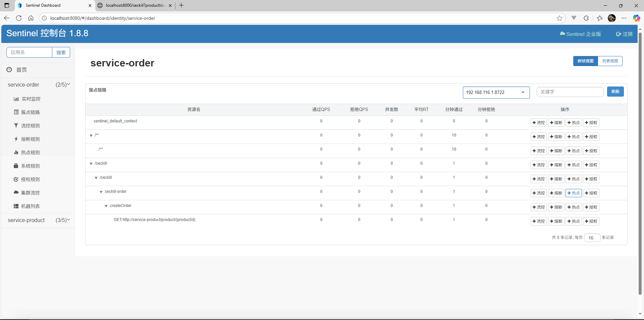Switch to 列表视图 list view
The width and height of the screenshot is (644, 320).
click(610, 61)
